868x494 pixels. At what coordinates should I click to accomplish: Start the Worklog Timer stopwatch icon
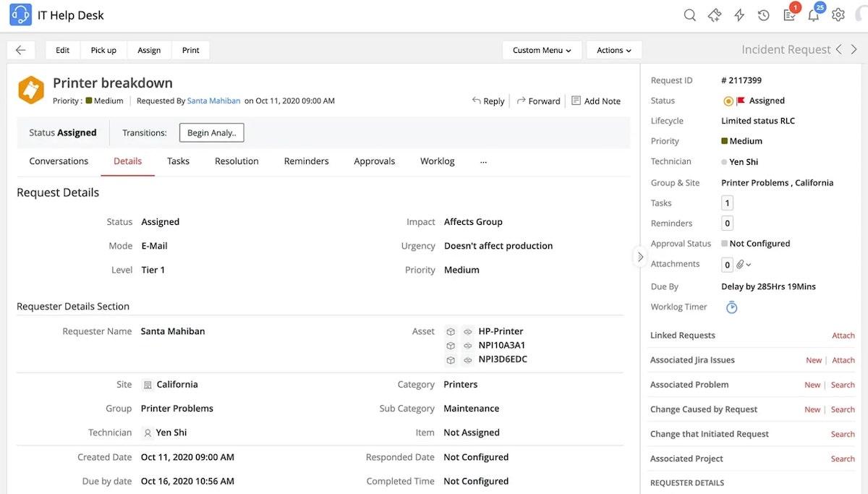731,307
